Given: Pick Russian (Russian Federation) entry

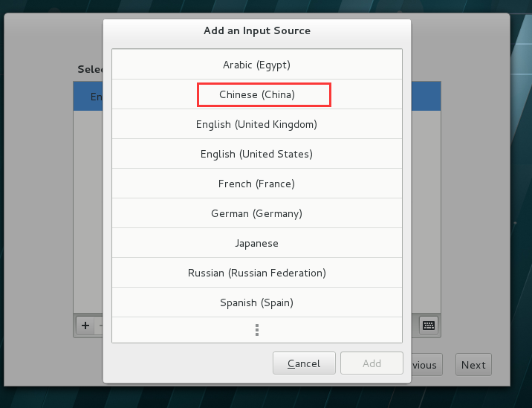Looking at the screenshot, I should click(257, 273).
